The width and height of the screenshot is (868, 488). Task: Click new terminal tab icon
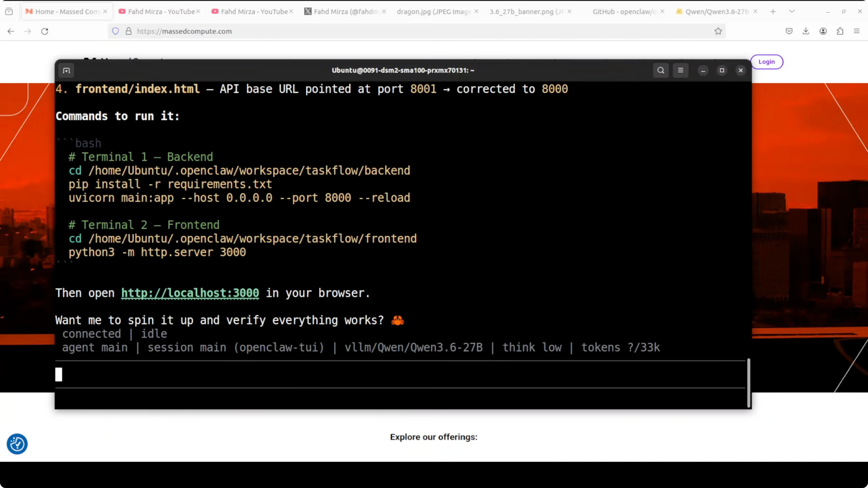(x=66, y=70)
